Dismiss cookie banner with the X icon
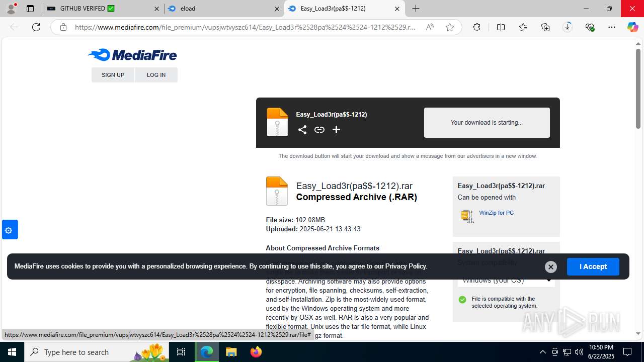This screenshot has height=362, width=644. pyautogui.click(x=551, y=267)
